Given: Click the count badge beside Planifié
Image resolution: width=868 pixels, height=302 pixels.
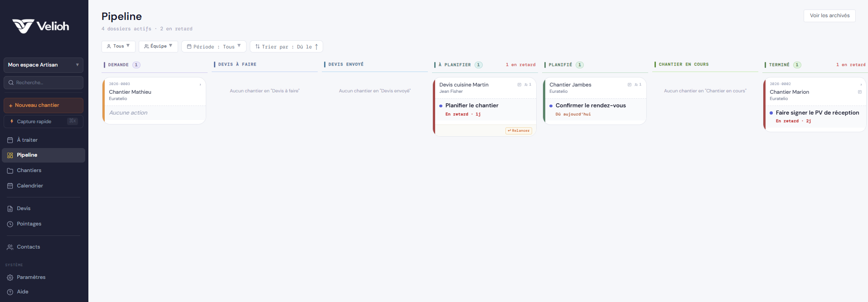Looking at the screenshot, I should (x=579, y=65).
